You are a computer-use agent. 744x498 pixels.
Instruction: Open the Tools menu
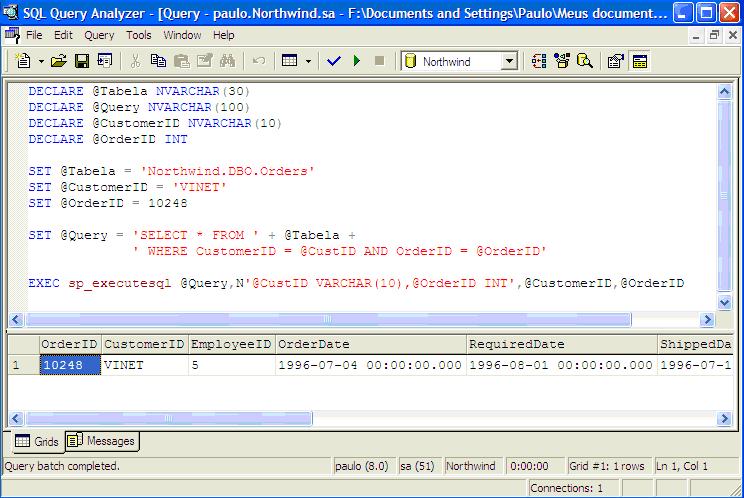click(139, 35)
